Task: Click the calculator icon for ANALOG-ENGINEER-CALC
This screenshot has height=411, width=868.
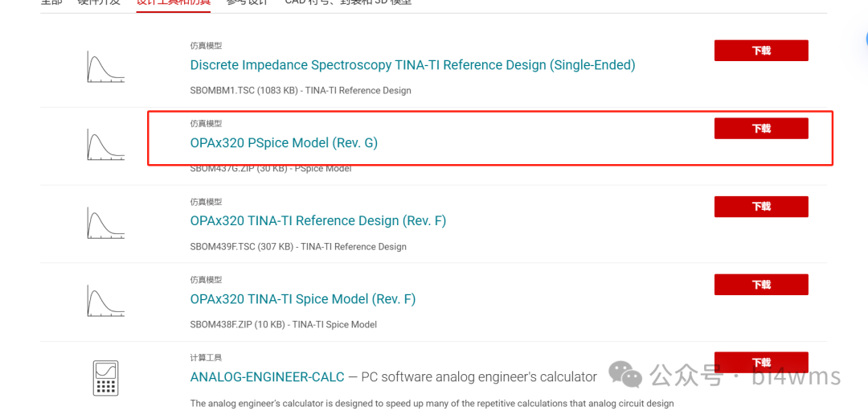Action: click(x=106, y=378)
